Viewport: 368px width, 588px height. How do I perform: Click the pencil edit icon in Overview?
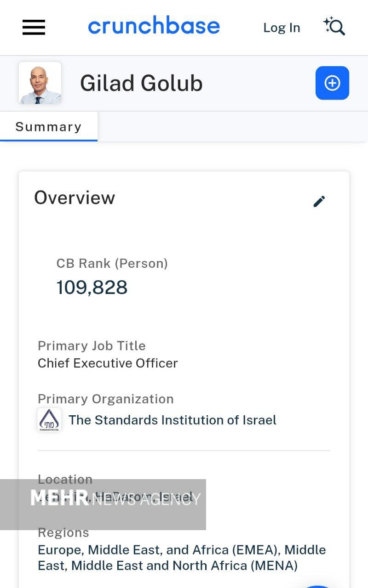tap(319, 201)
